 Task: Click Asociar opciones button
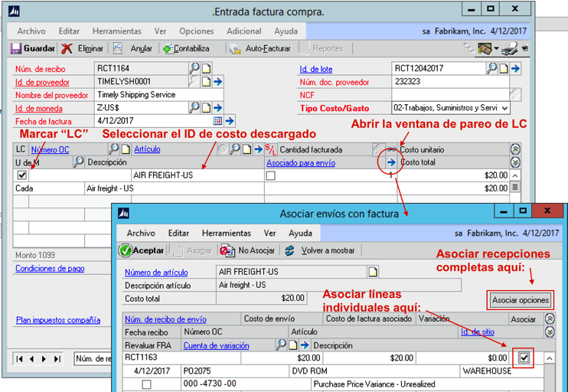click(521, 300)
